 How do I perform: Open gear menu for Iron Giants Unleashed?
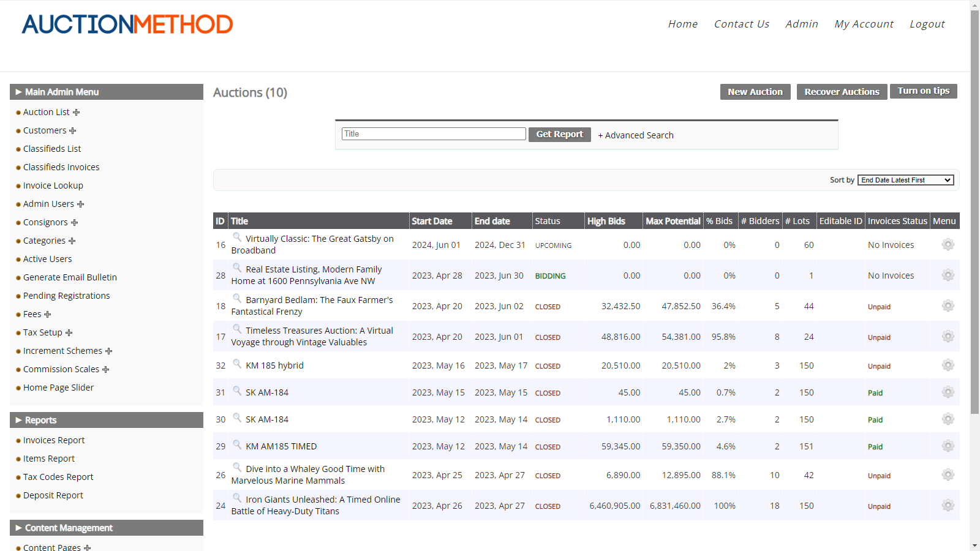click(948, 506)
